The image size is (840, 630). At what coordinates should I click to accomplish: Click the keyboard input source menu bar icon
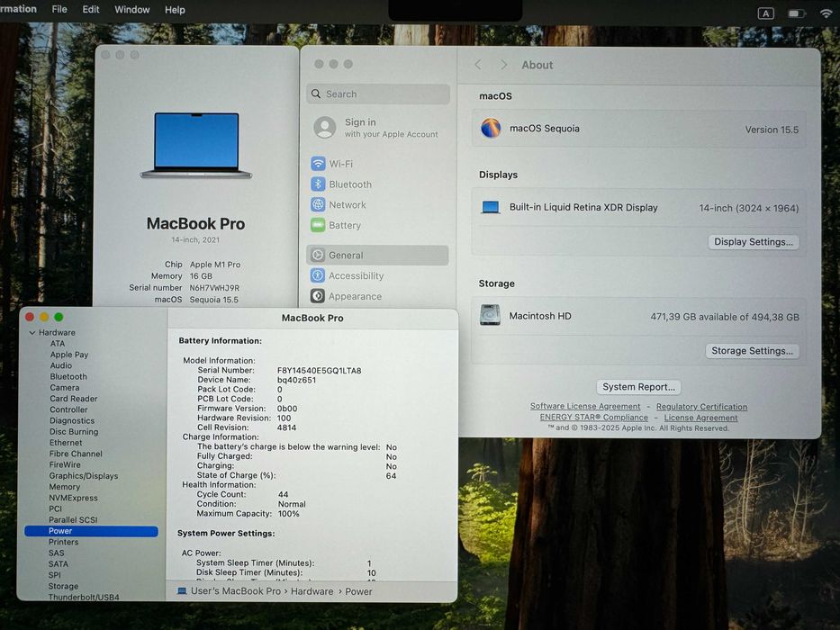[765, 13]
